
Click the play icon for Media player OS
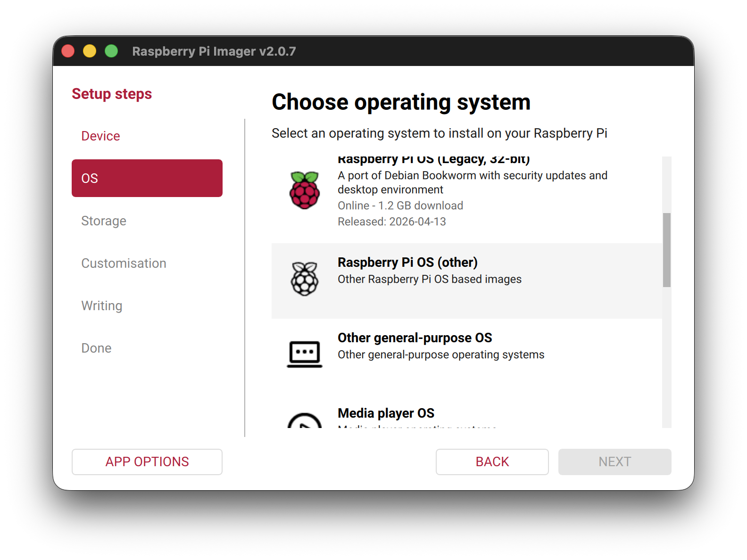point(305,420)
